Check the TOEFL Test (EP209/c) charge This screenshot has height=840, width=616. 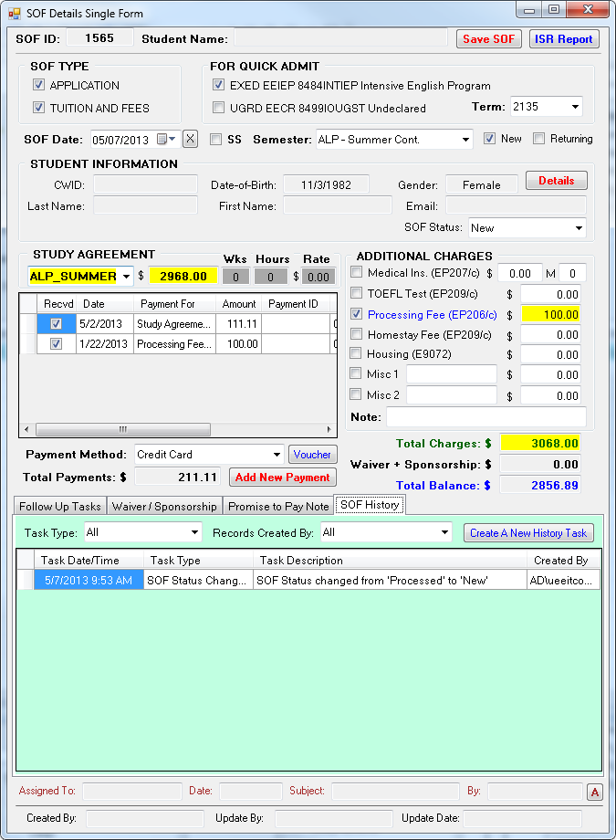pyautogui.click(x=356, y=293)
